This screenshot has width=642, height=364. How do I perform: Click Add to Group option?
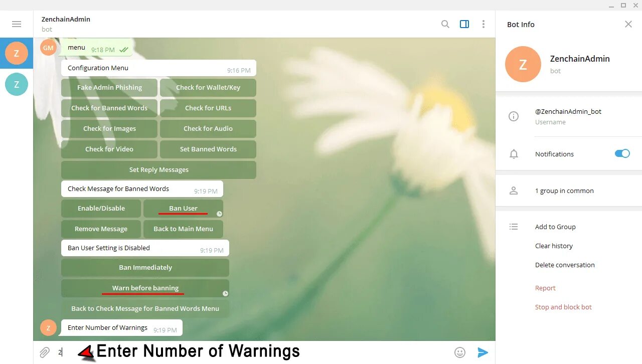555,227
